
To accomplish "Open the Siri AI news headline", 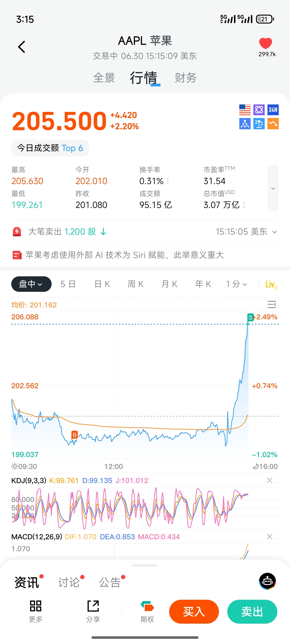I will pos(124,255).
